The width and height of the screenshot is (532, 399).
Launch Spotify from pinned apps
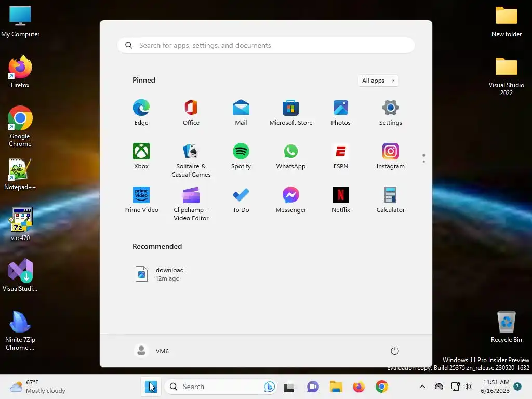241,156
